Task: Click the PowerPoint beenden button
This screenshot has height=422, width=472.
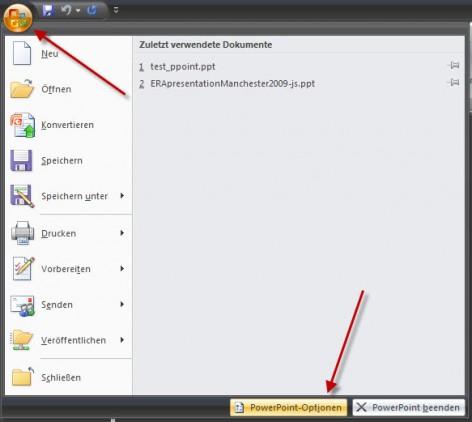Action: 409,407
